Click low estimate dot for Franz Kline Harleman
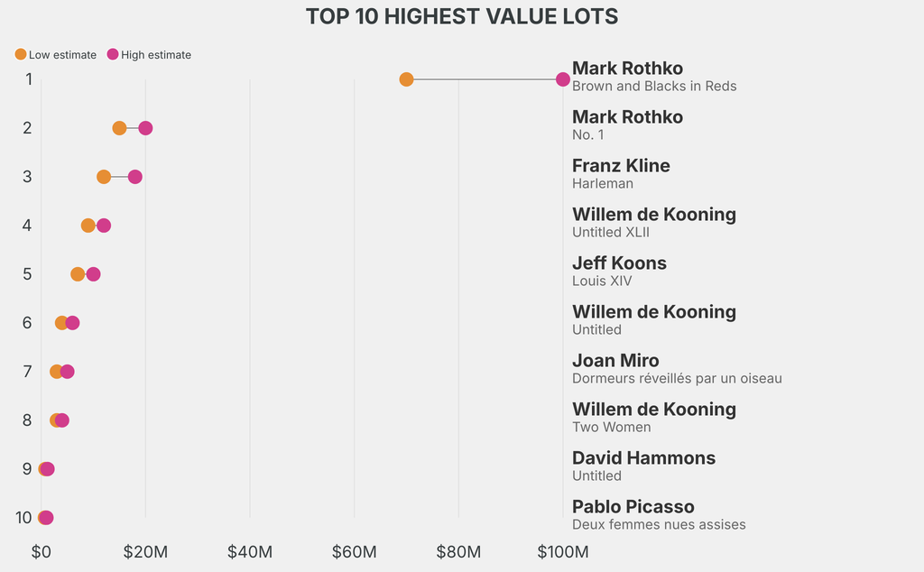The height and width of the screenshot is (572, 924). click(x=104, y=177)
